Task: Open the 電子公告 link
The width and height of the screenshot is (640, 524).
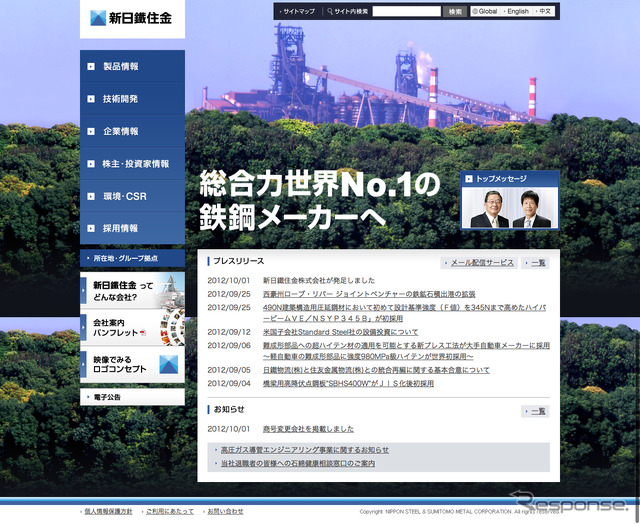Action: tap(132, 397)
